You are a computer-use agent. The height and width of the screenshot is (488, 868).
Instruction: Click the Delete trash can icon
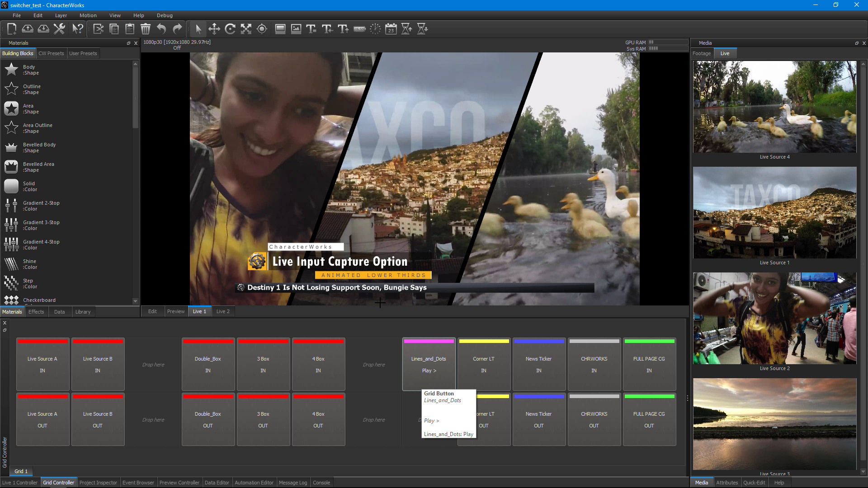[146, 29]
